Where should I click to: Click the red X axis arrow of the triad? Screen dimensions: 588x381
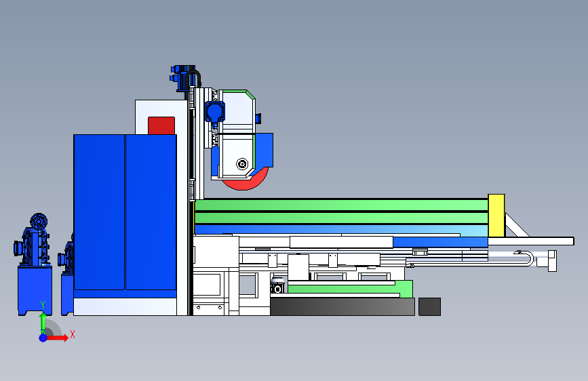[56, 338]
